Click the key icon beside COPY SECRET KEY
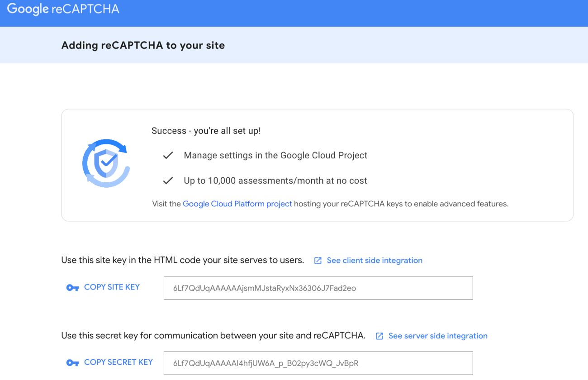588x380 pixels. pos(72,363)
